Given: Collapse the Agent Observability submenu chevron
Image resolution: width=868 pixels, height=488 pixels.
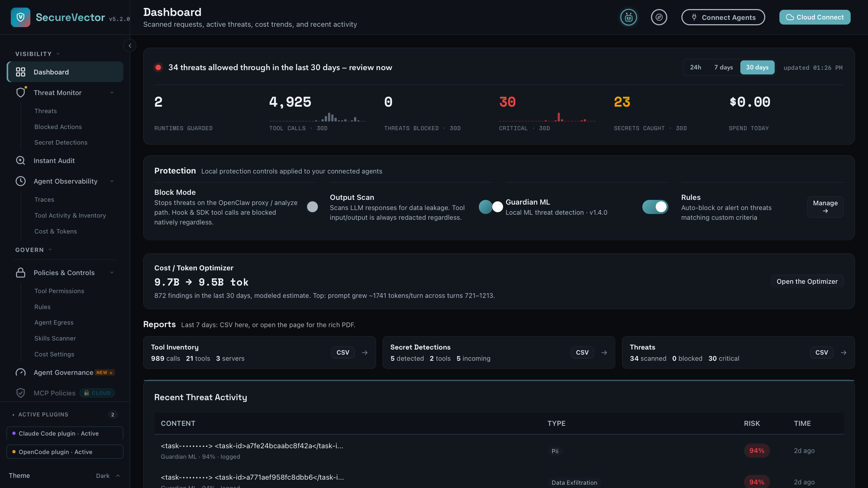Looking at the screenshot, I should coord(112,181).
